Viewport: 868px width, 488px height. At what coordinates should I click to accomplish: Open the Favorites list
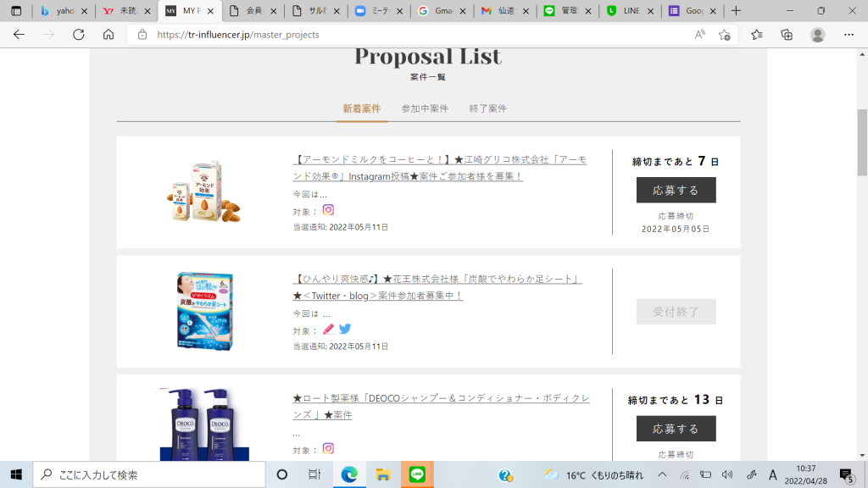click(757, 34)
